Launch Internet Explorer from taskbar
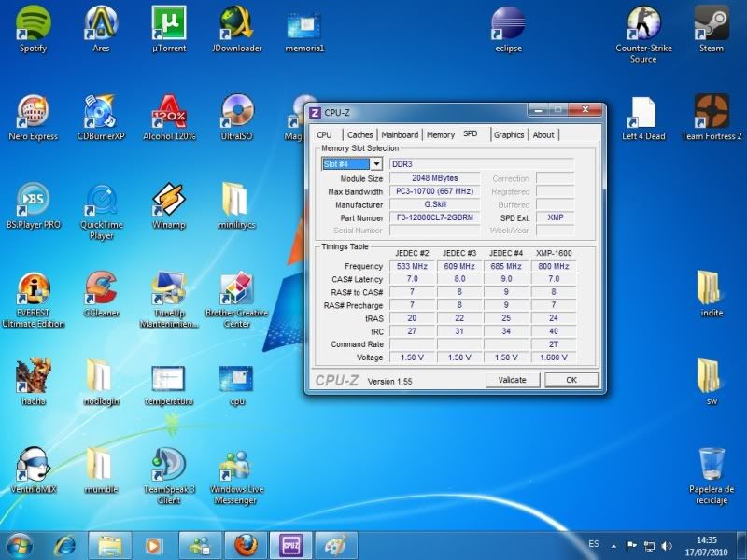This screenshot has width=747, height=560. 64,546
